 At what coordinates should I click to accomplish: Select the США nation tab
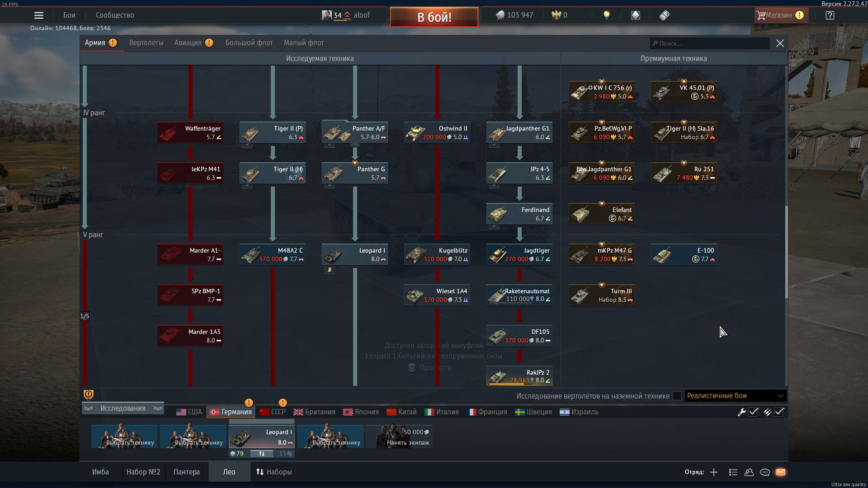[189, 412]
